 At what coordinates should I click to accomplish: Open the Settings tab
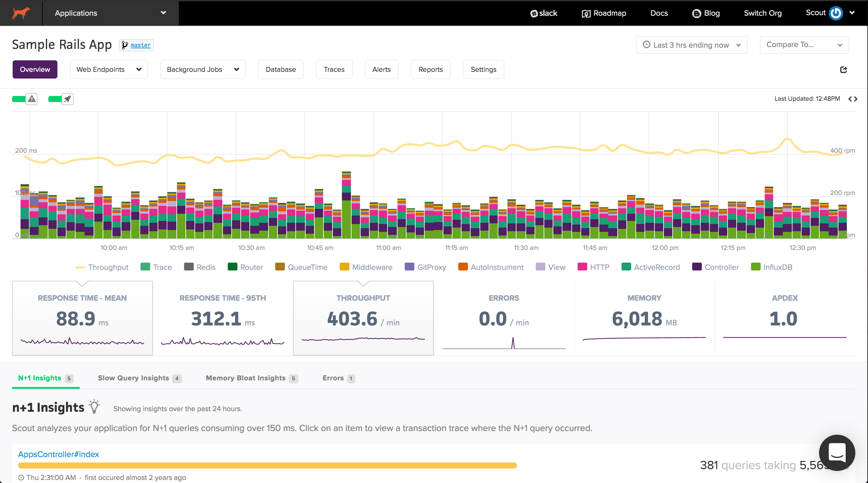(483, 69)
